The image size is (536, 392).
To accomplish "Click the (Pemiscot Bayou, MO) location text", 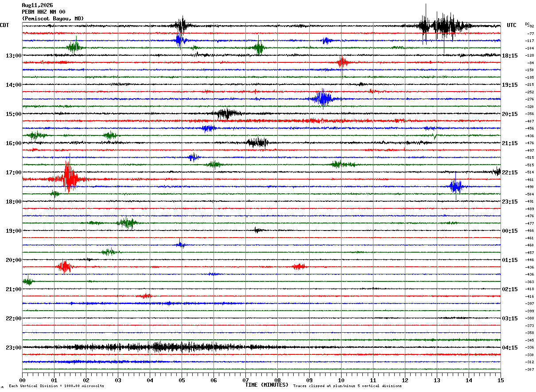I will coord(53,19).
